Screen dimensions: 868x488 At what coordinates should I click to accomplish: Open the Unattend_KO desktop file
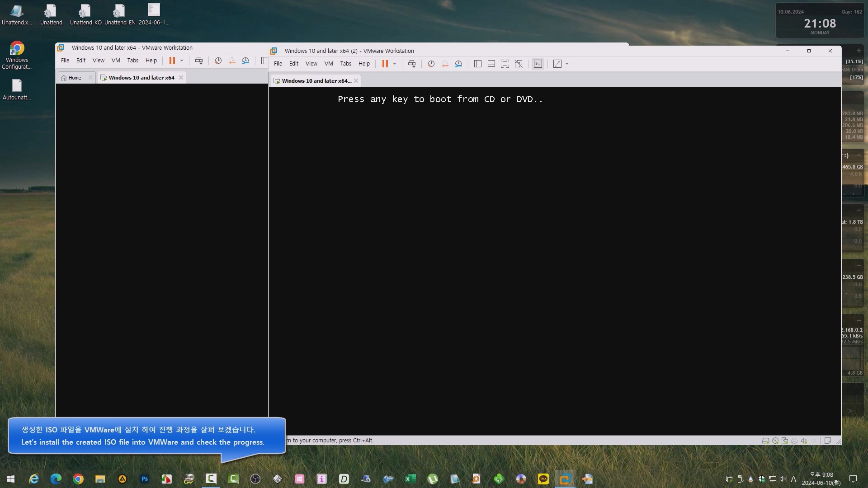[x=85, y=14]
